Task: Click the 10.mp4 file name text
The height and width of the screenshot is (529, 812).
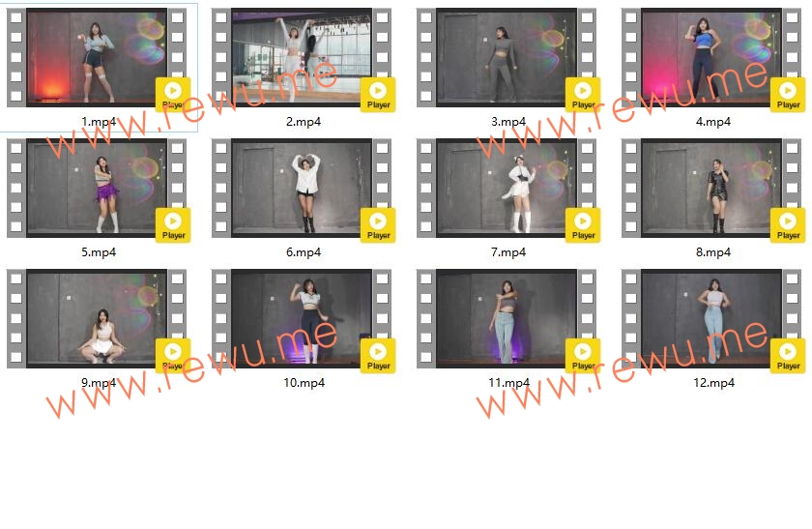Action: [x=304, y=383]
